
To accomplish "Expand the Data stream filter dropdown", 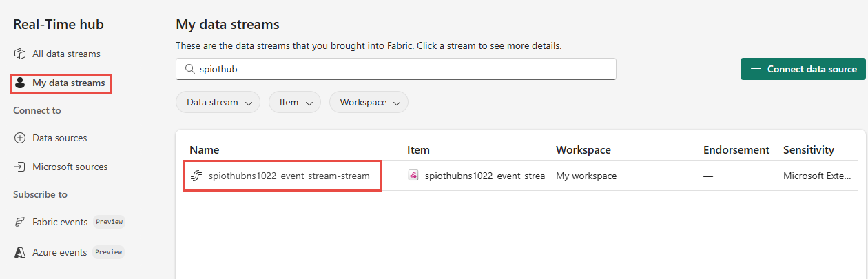I will pos(218,102).
